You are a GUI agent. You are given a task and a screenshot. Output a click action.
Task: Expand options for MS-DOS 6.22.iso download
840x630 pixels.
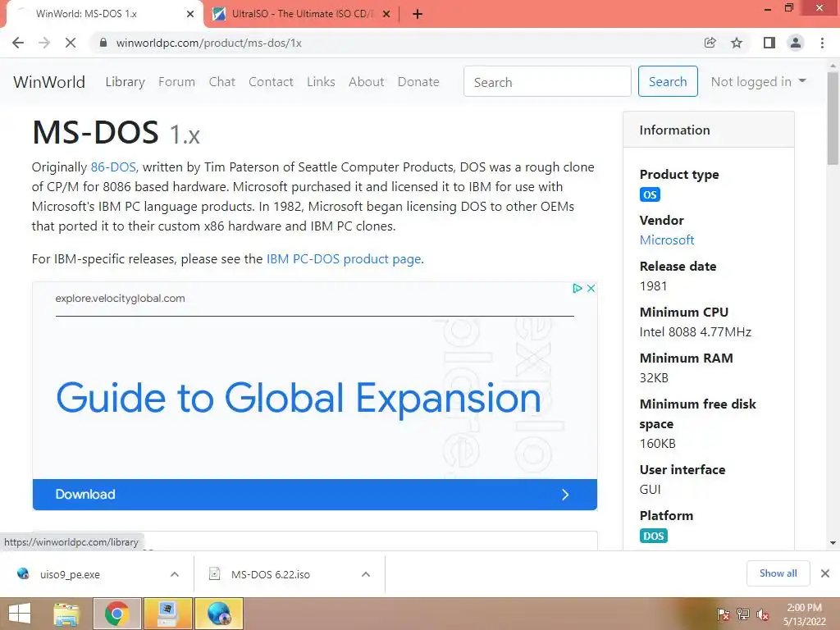click(x=366, y=574)
